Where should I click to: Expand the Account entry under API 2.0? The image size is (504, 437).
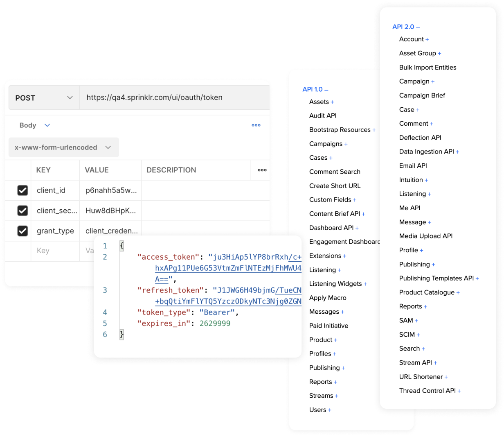(x=427, y=39)
